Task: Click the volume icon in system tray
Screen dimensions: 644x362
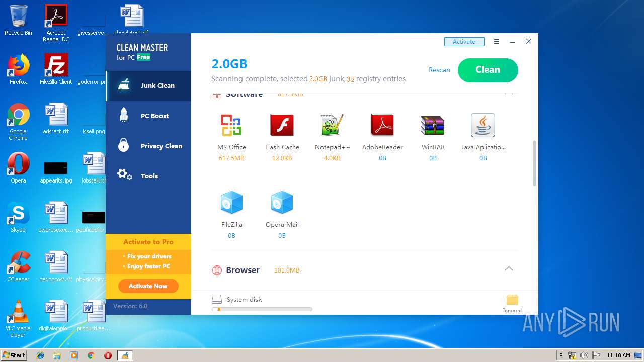Action: (x=584, y=355)
